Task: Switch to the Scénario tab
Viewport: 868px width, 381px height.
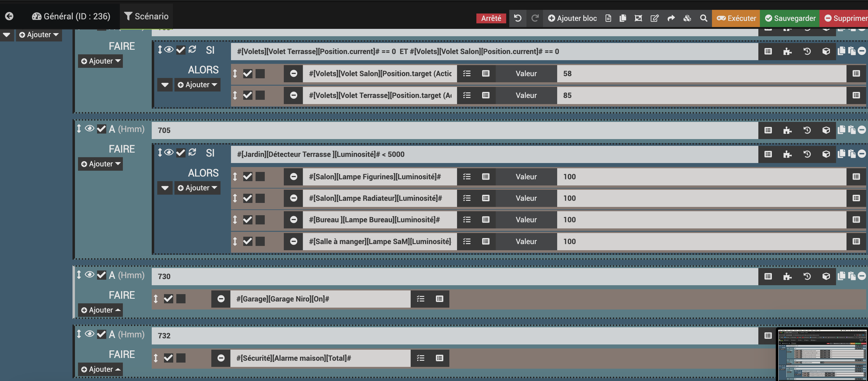Action: coord(146,16)
